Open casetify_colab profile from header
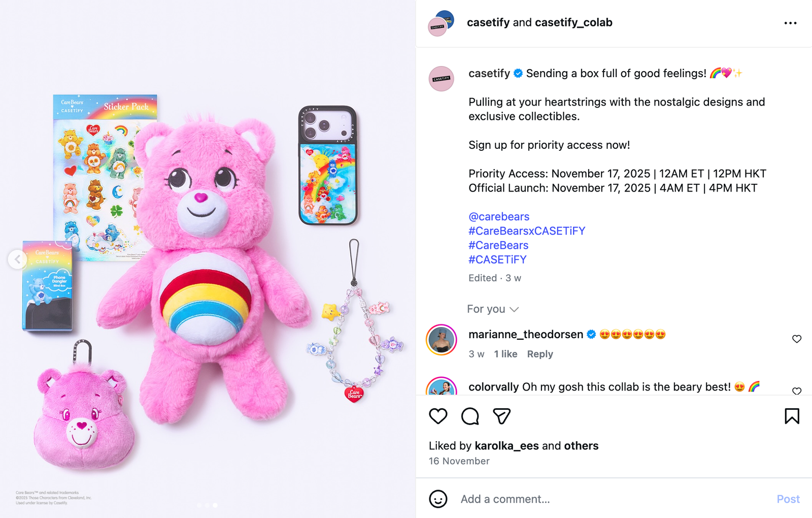This screenshot has width=812, height=518. pos(573,23)
